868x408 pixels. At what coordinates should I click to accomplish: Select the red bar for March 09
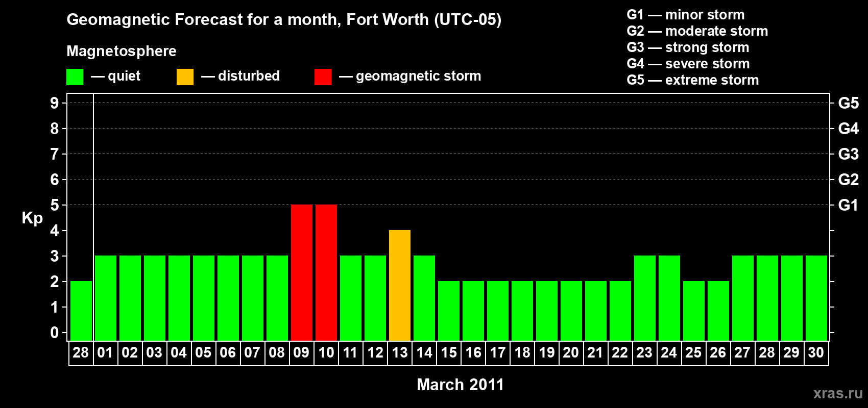coord(302,272)
